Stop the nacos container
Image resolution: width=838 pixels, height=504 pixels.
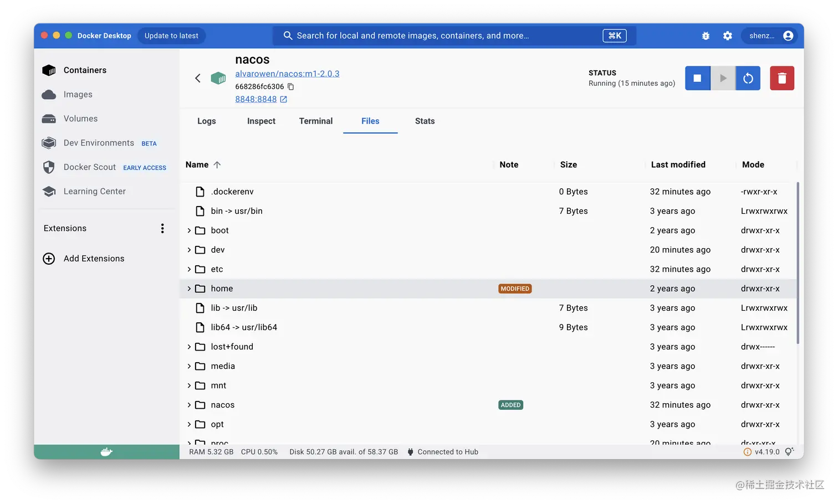(x=698, y=78)
